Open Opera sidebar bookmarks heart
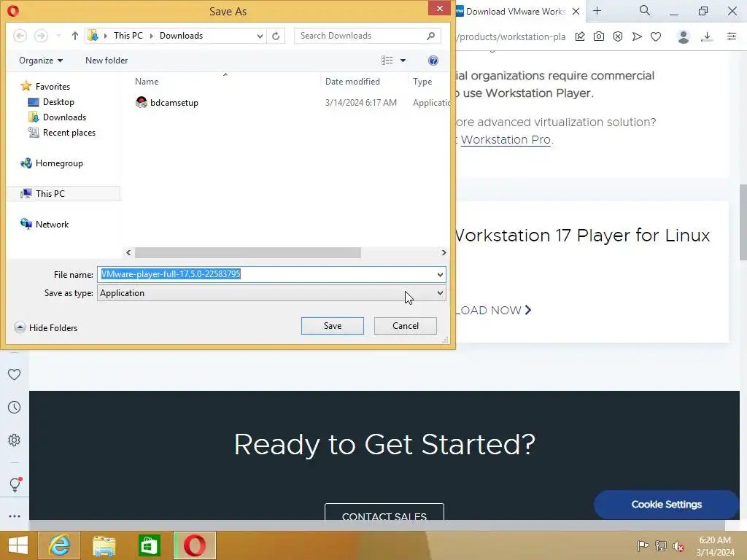Viewport: 747px width, 560px height. coord(15,374)
